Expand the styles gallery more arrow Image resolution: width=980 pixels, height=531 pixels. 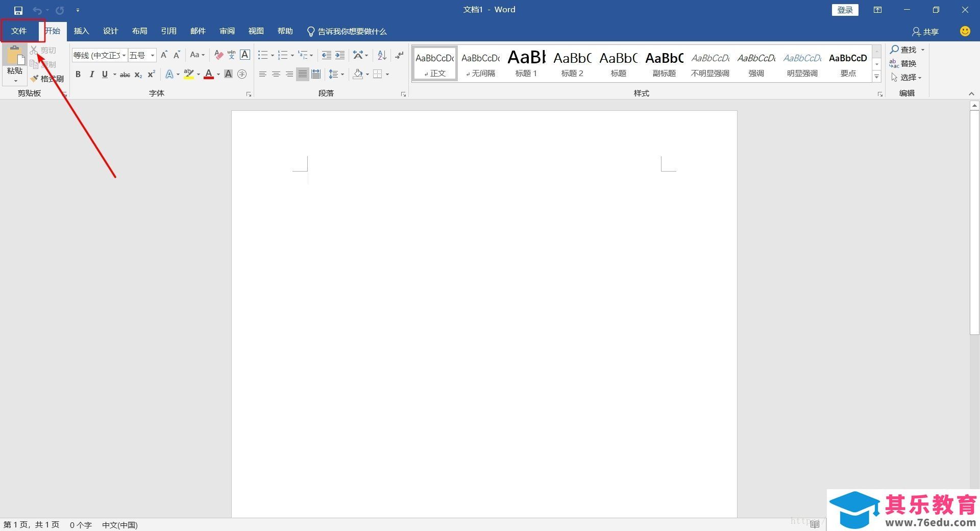tap(877, 77)
